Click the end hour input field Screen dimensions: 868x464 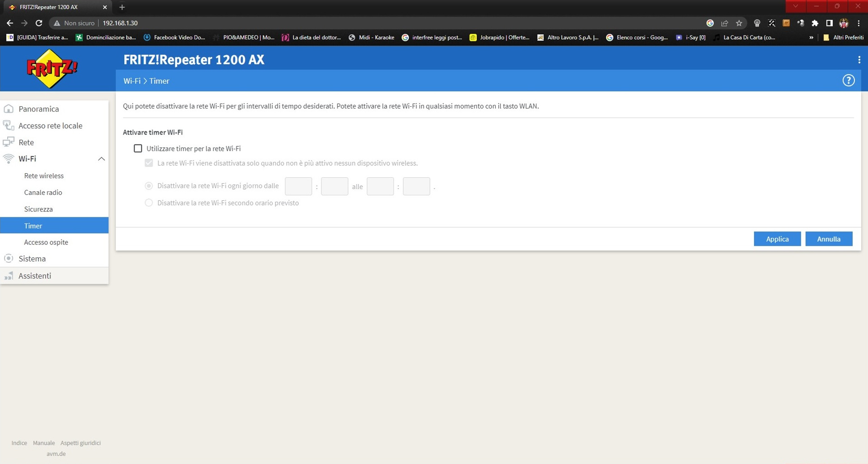(380, 186)
